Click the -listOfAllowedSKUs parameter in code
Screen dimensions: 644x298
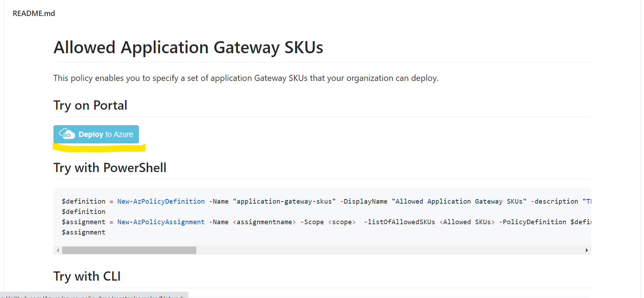pos(400,222)
